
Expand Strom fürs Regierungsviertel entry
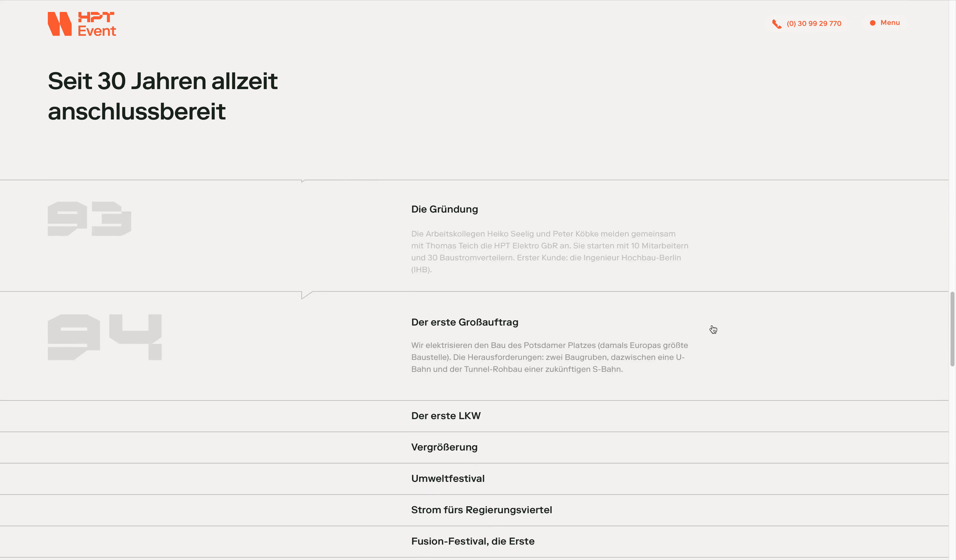pyautogui.click(x=481, y=510)
